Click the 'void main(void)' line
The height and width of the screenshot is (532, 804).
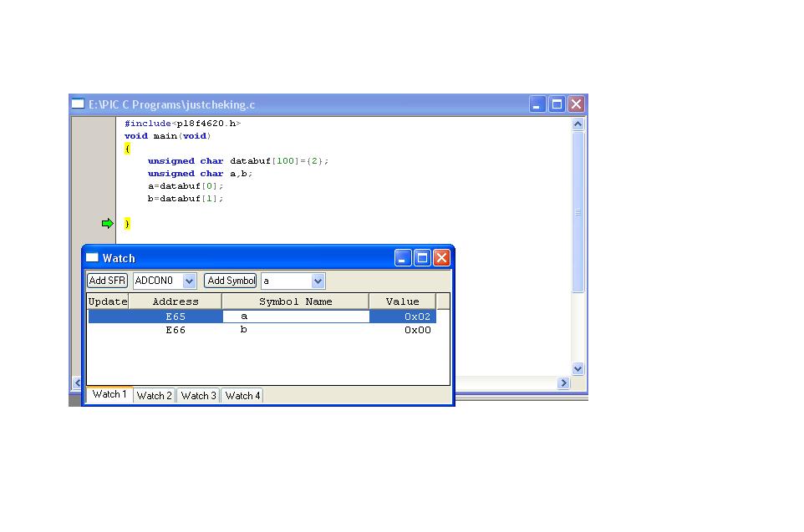(167, 136)
